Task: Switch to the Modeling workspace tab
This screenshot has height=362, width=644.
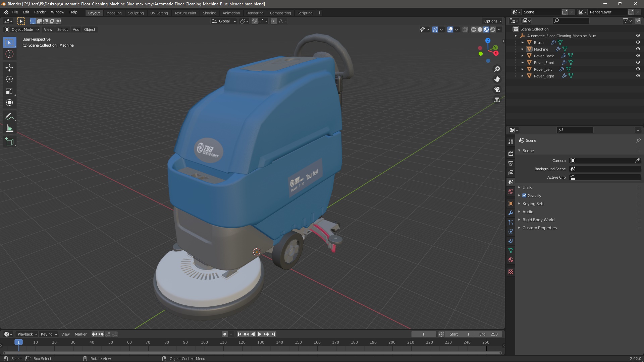Action: coord(114,13)
